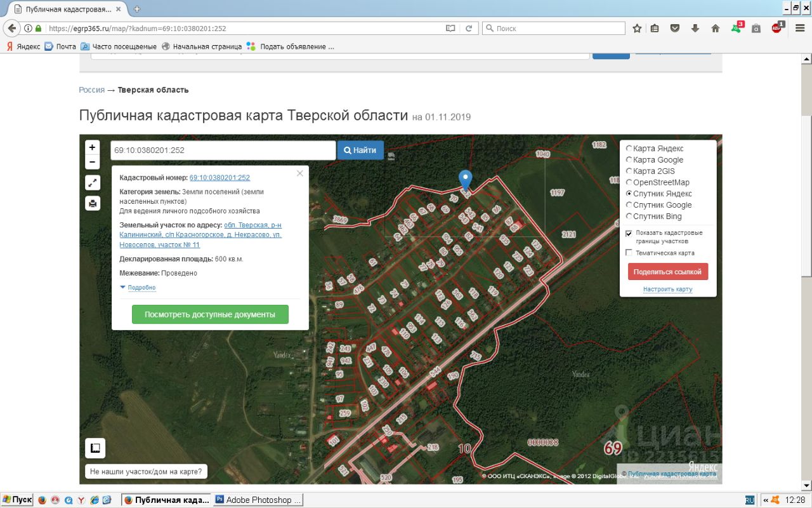
Task: Click the Поделиться ссылкой button
Action: point(668,272)
